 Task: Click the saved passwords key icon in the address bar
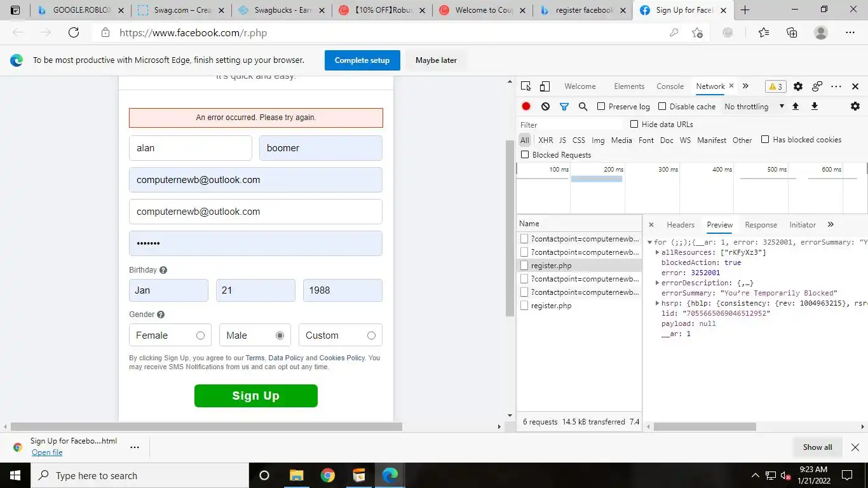[674, 32]
